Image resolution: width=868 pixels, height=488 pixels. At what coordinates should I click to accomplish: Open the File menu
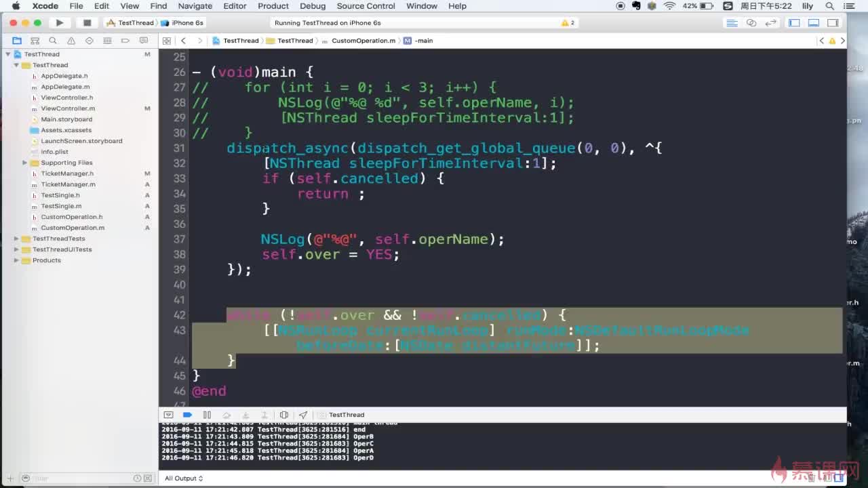click(76, 6)
